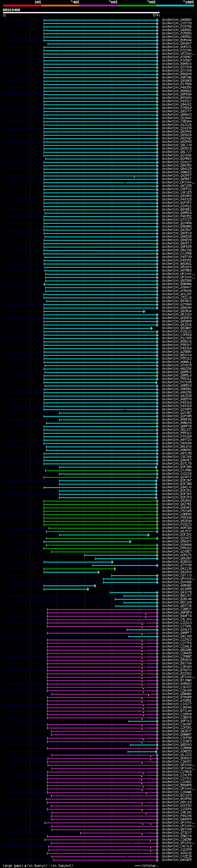The width and height of the screenshot is (197, 868).
Task: Open hit UniRef100_P48350
Action: [176, 88]
